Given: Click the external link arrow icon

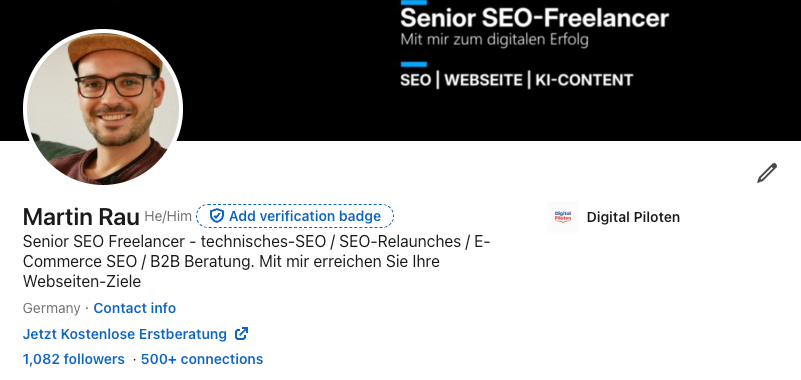Looking at the screenshot, I should (x=241, y=334).
